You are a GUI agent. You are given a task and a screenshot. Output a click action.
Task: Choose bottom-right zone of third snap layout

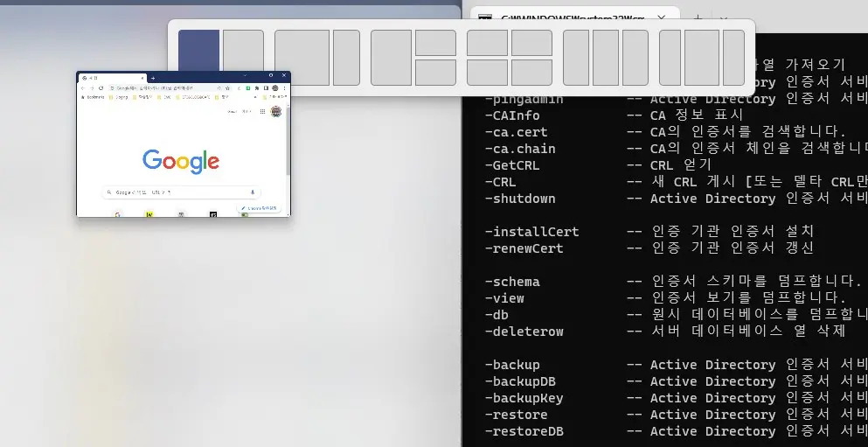coord(435,73)
